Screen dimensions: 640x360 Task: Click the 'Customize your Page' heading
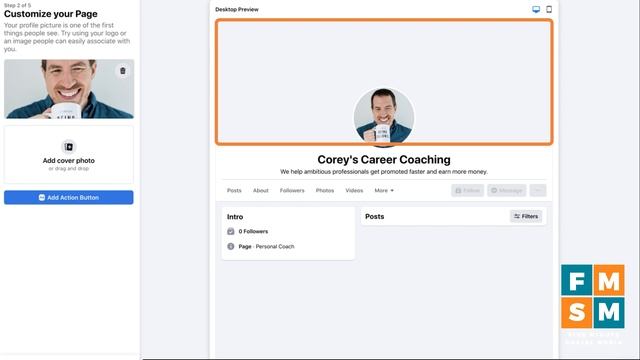[x=51, y=14]
